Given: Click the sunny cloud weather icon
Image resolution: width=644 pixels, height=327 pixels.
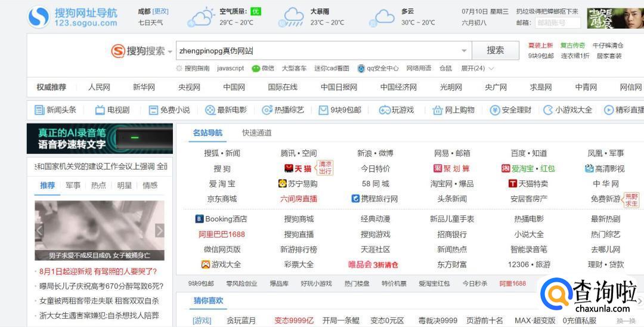Looking at the screenshot, I should (200, 17).
